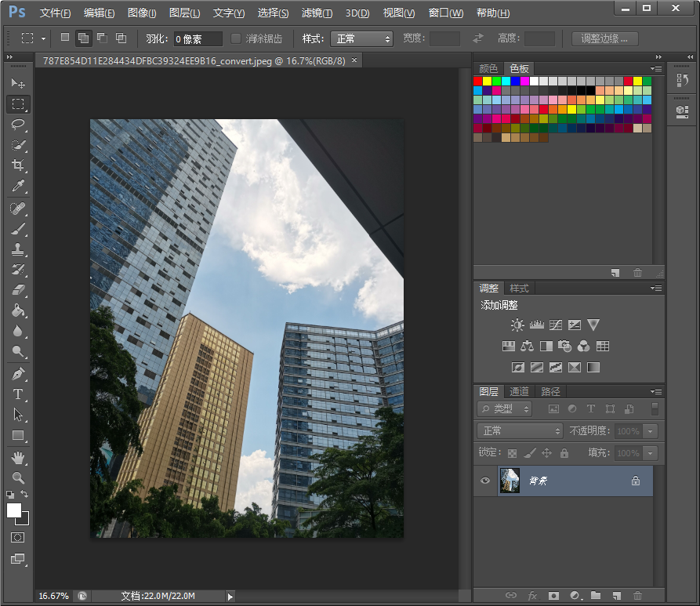Screen dimensions: 700x606
Task: Click the 调整边缘 button
Action: point(604,38)
